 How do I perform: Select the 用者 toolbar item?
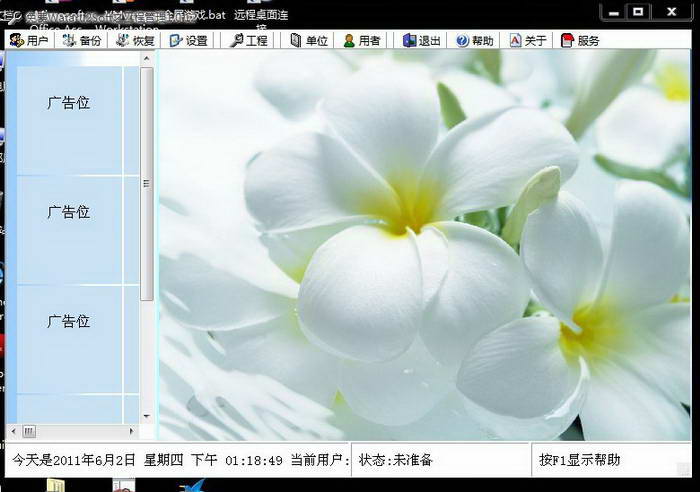[361, 41]
